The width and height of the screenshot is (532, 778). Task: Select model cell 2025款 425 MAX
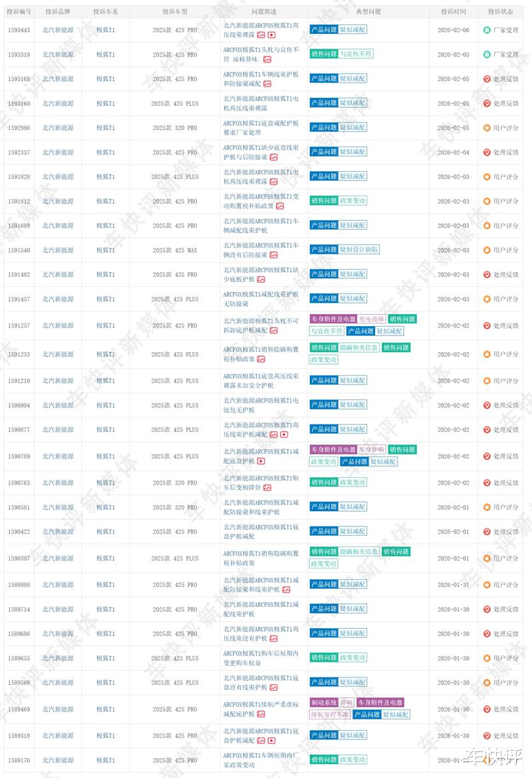coord(175,250)
